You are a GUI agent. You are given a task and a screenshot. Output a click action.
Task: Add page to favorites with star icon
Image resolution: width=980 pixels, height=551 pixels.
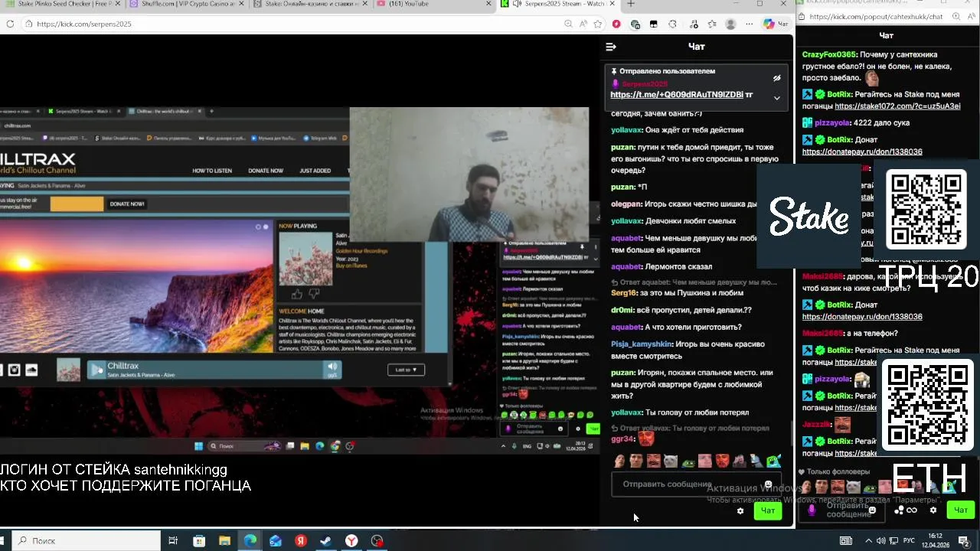[x=597, y=24]
